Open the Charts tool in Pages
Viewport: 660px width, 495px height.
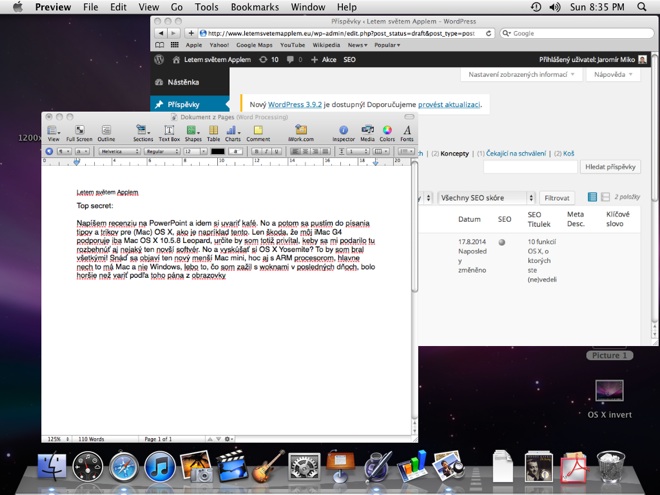pos(232,133)
